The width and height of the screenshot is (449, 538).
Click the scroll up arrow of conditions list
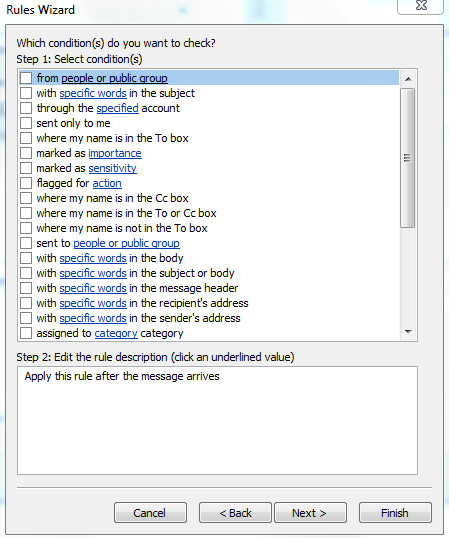[x=408, y=79]
